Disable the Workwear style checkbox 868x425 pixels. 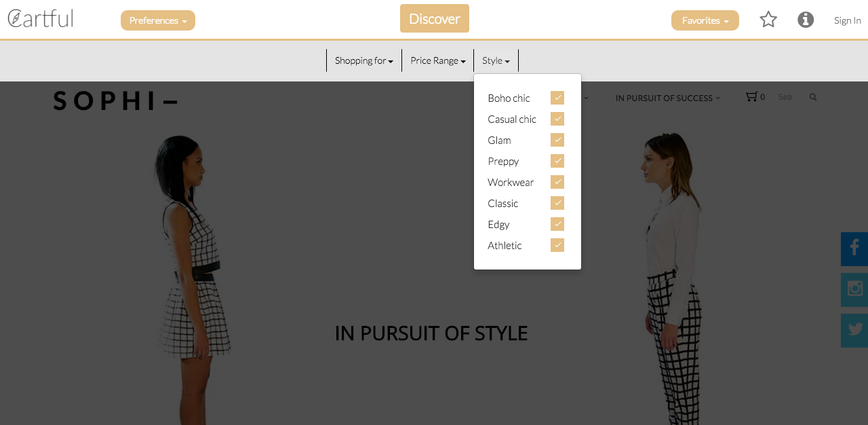coord(557,182)
